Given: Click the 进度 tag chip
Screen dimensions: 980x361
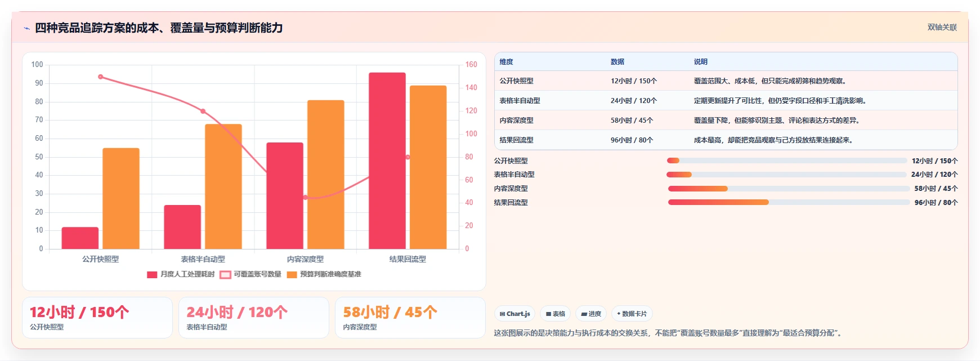Looking at the screenshot, I should tap(591, 314).
